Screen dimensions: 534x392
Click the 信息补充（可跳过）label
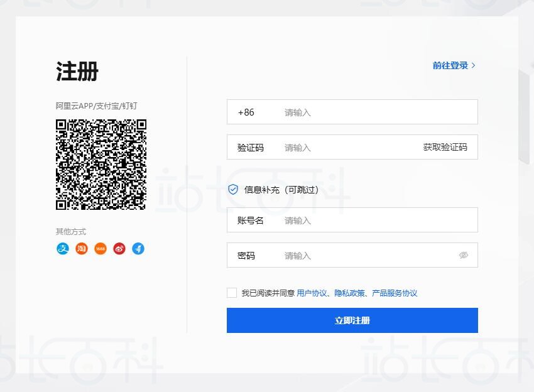coord(281,190)
